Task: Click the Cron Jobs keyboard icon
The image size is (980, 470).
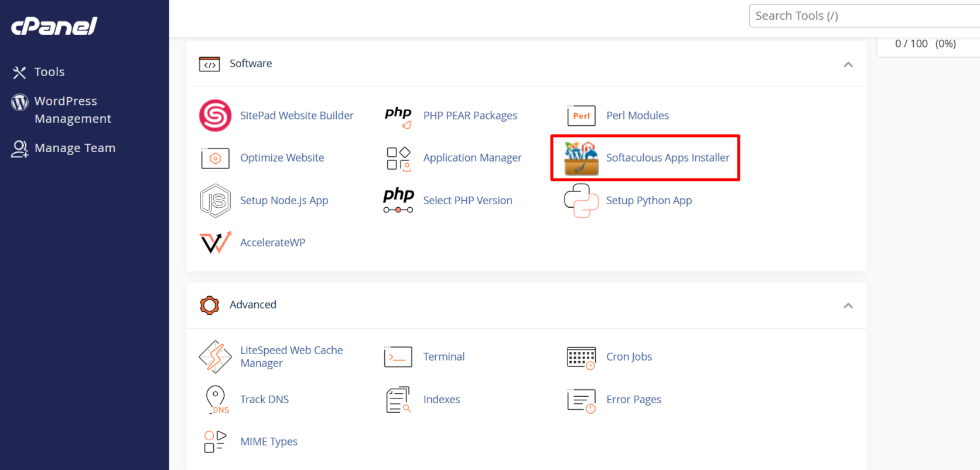Action: click(581, 358)
